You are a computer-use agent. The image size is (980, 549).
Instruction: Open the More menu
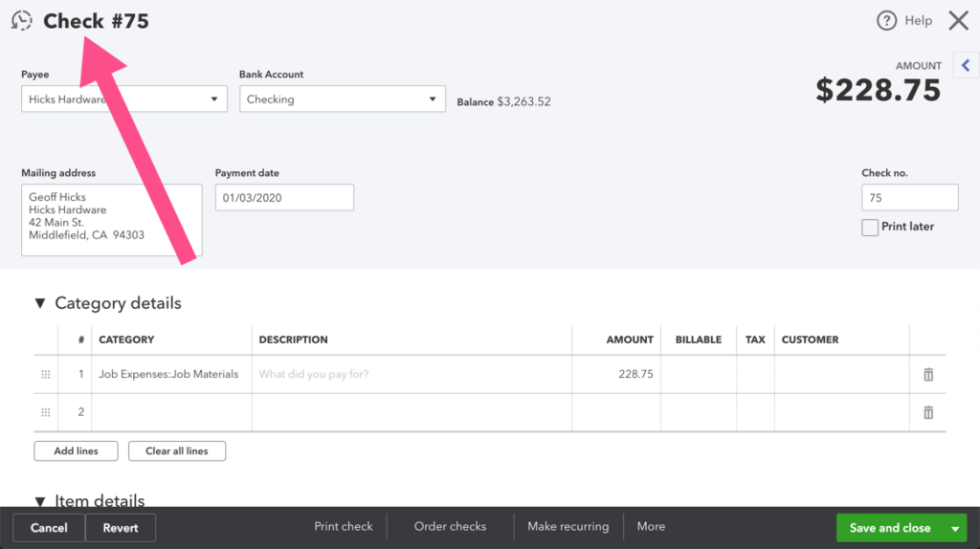click(x=651, y=526)
